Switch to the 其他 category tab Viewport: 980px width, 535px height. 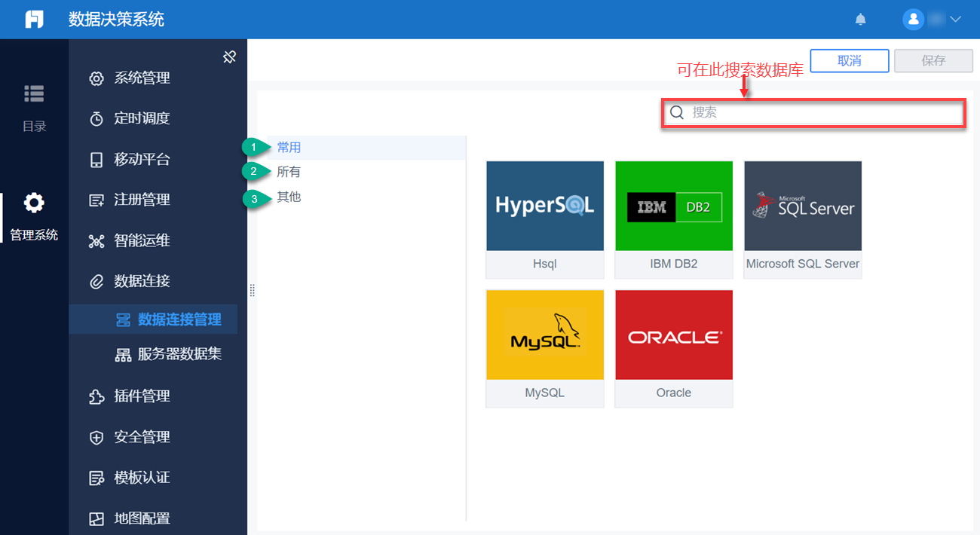pos(289,197)
